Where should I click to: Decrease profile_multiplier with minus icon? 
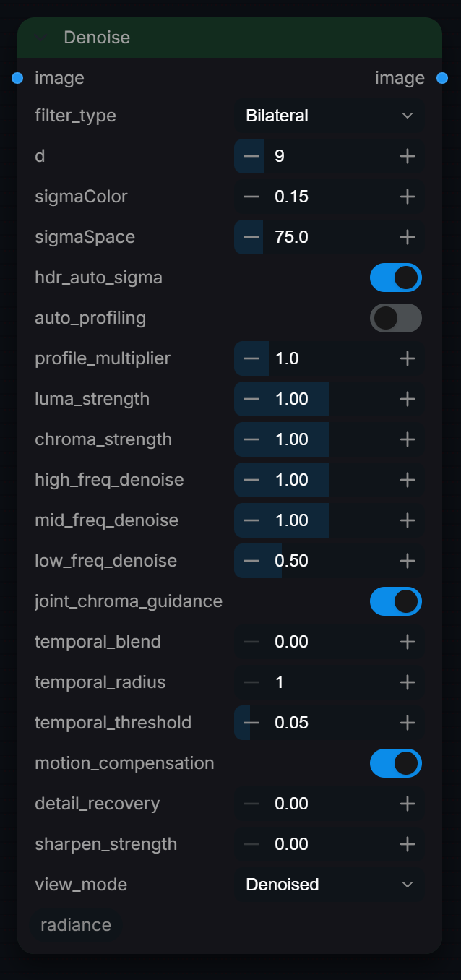click(251, 358)
